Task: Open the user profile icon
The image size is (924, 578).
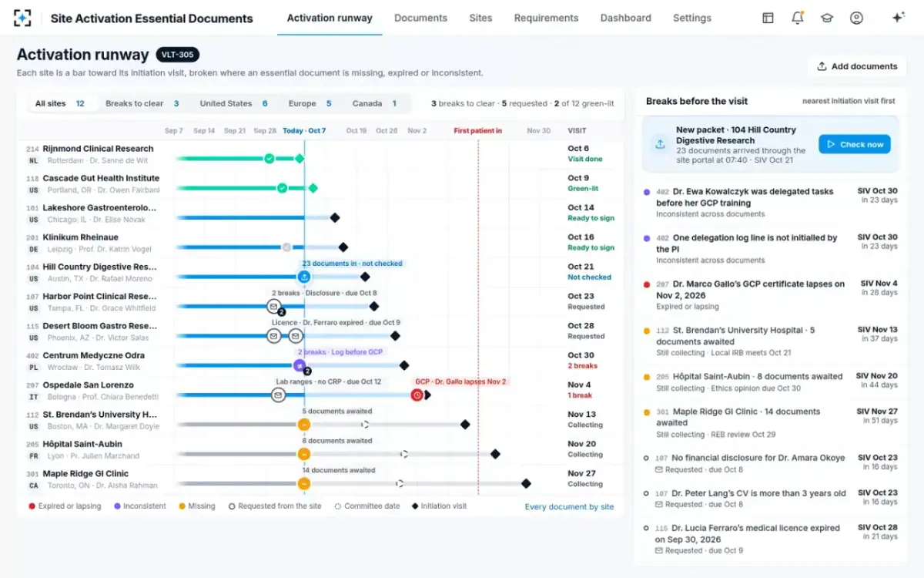Action: click(x=856, y=18)
